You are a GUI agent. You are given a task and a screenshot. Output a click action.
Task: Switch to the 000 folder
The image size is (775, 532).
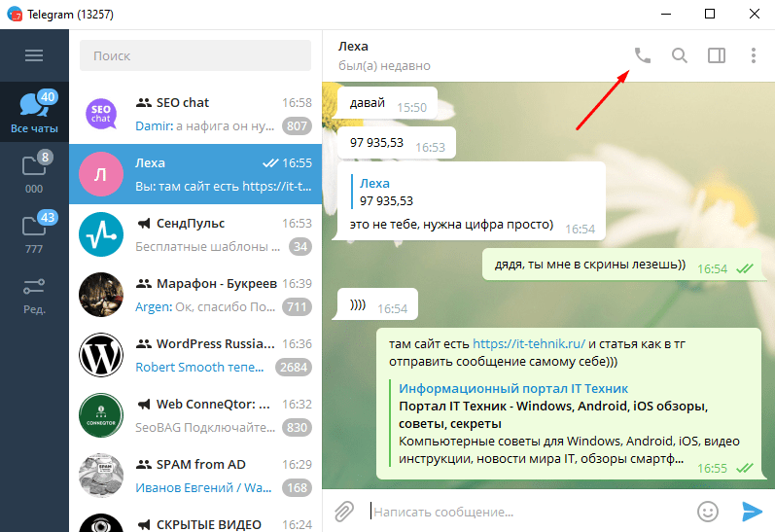point(34,172)
